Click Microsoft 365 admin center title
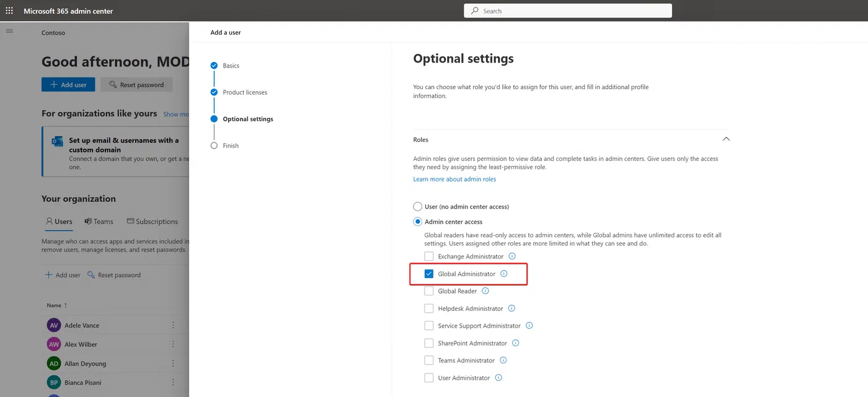Image resolution: width=868 pixels, height=397 pixels. pos(68,11)
